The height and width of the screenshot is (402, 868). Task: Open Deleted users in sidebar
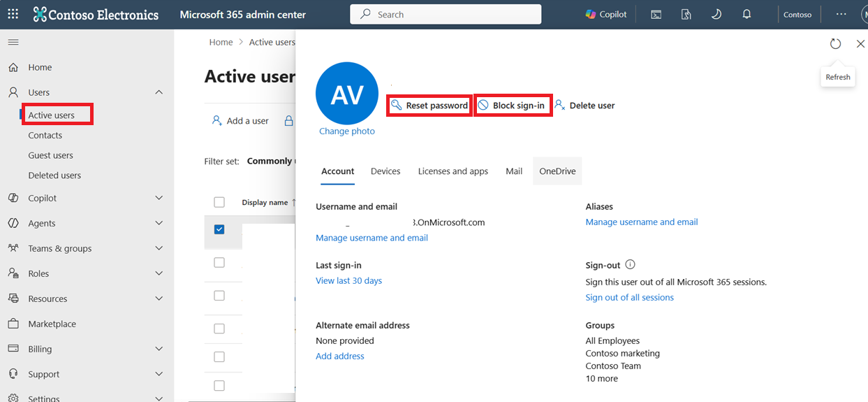pos(54,175)
